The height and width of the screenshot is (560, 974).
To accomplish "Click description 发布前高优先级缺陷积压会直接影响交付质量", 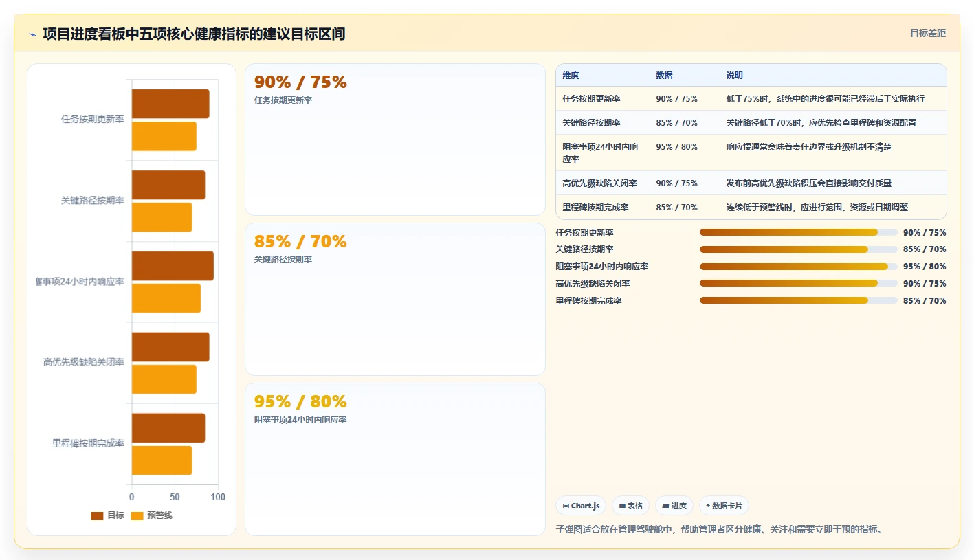I will click(808, 183).
